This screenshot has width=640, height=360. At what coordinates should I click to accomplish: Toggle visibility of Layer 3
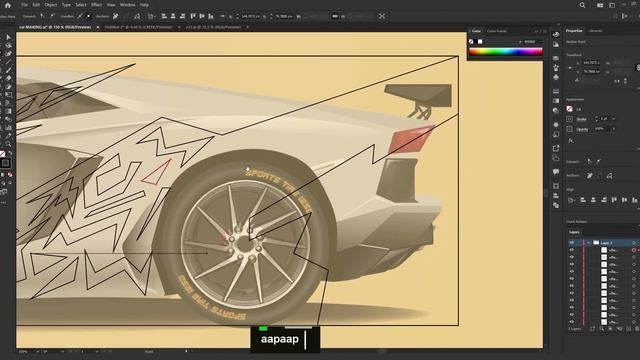(571, 243)
